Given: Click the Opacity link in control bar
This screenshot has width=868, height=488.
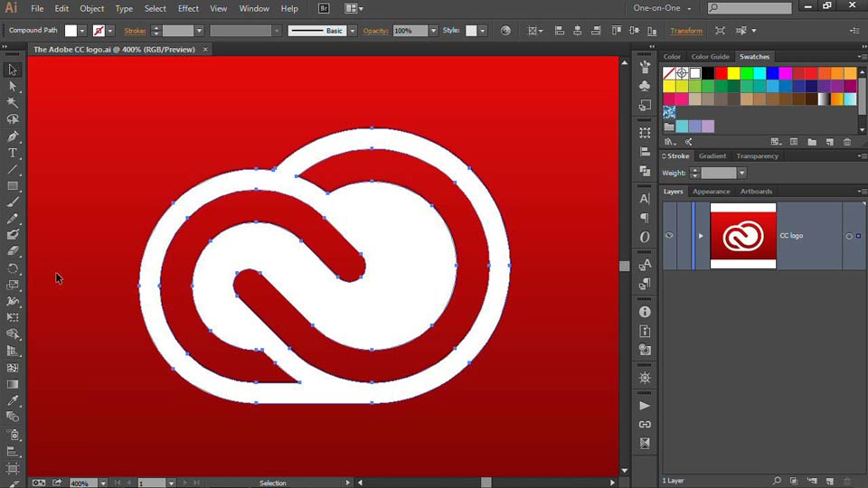Looking at the screenshot, I should 376,31.
